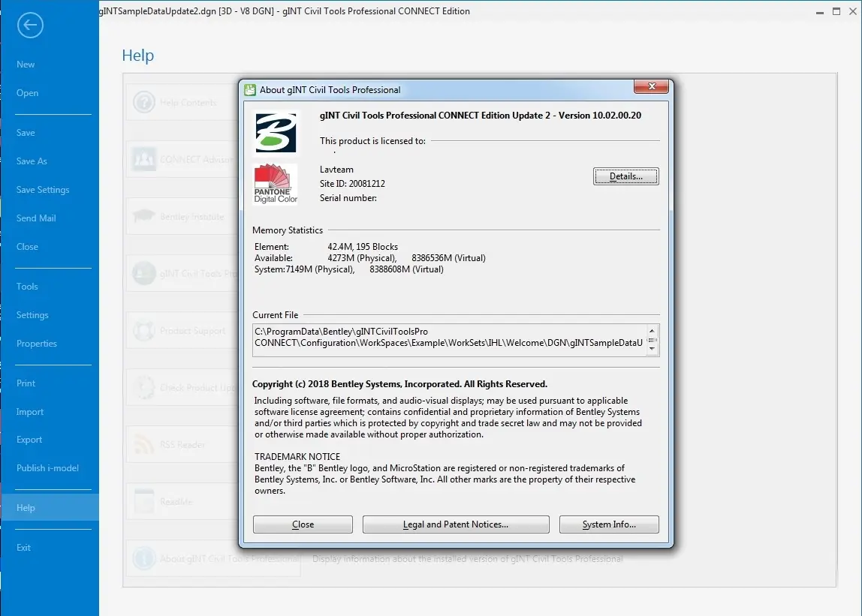Open Legal and Patent Notices
Image resolution: width=862 pixels, height=616 pixels.
click(456, 524)
